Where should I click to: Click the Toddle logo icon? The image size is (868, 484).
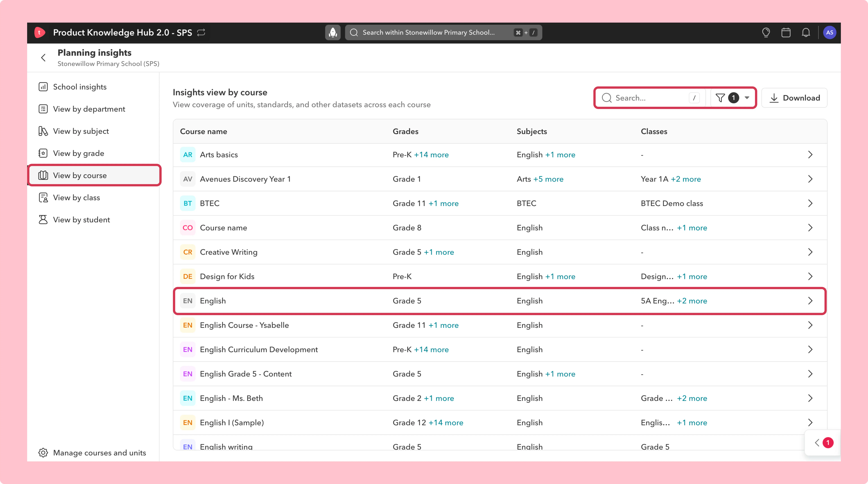(39, 32)
